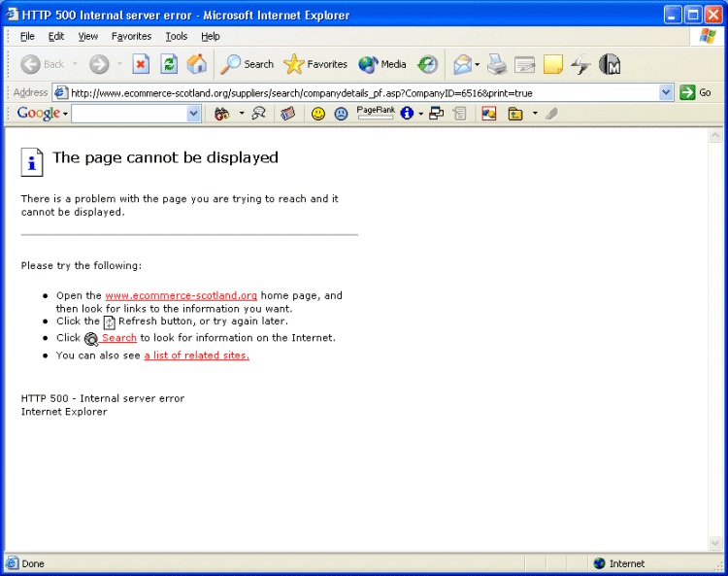Click the AutoFill form icon
Image resolution: width=728 pixels, height=576 pixels.
pyautogui.click(x=460, y=114)
